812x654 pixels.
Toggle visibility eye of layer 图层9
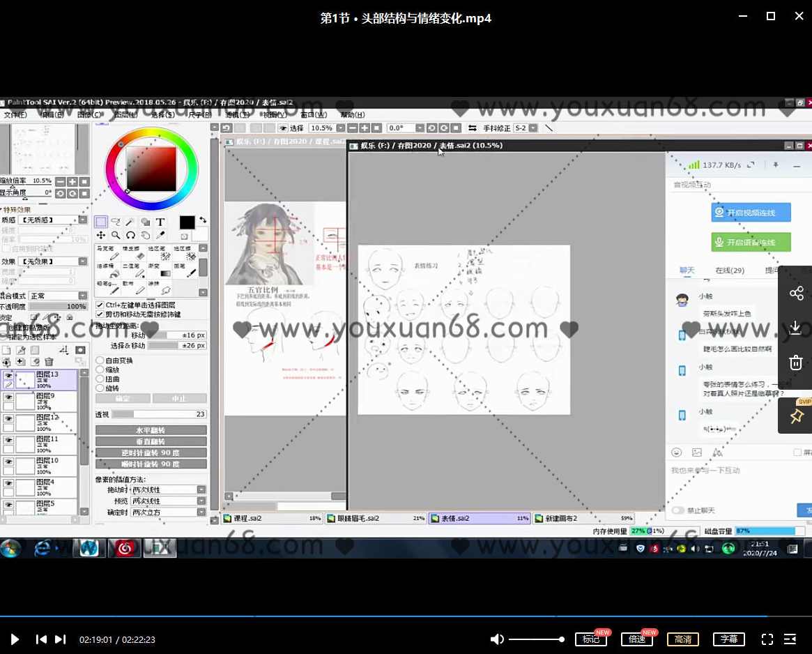(8, 397)
